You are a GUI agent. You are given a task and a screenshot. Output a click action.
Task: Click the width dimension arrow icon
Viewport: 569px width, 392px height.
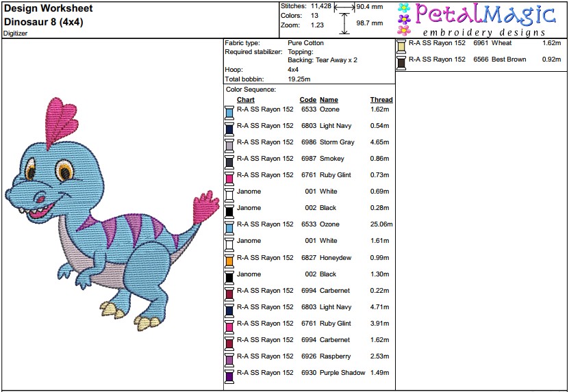pos(344,7)
